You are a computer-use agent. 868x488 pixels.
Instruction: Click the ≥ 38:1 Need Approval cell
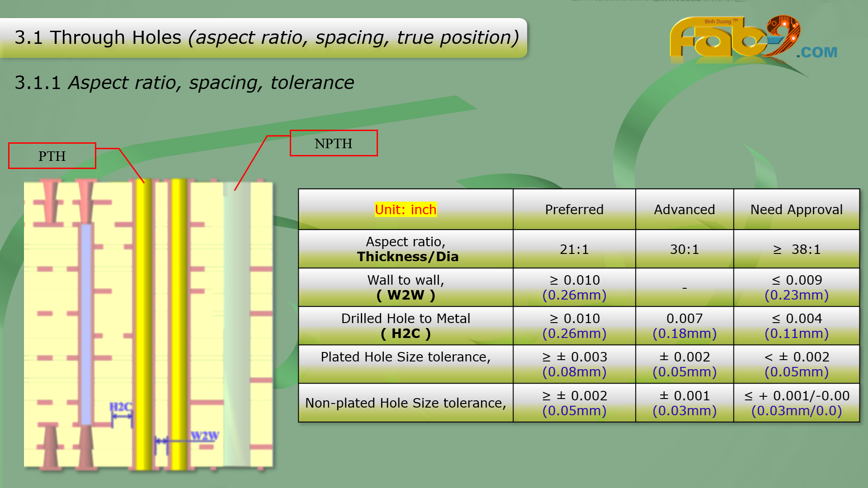pos(796,249)
